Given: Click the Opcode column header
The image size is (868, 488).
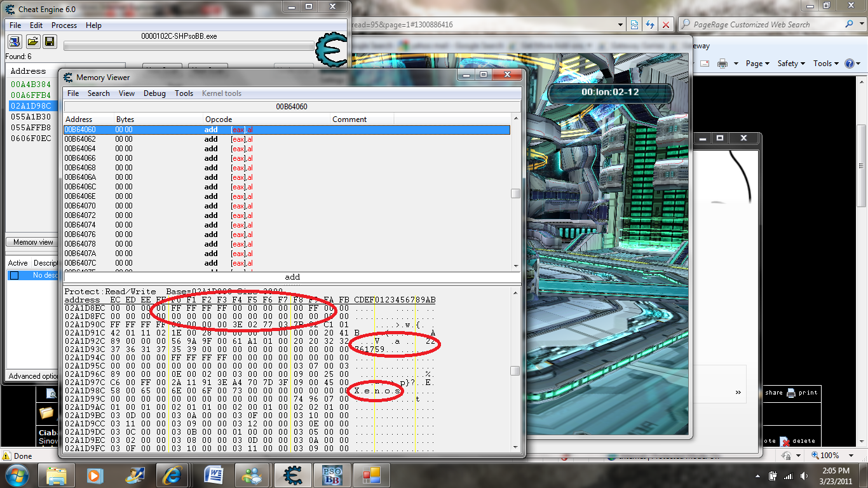Looking at the screenshot, I should (x=266, y=119).
